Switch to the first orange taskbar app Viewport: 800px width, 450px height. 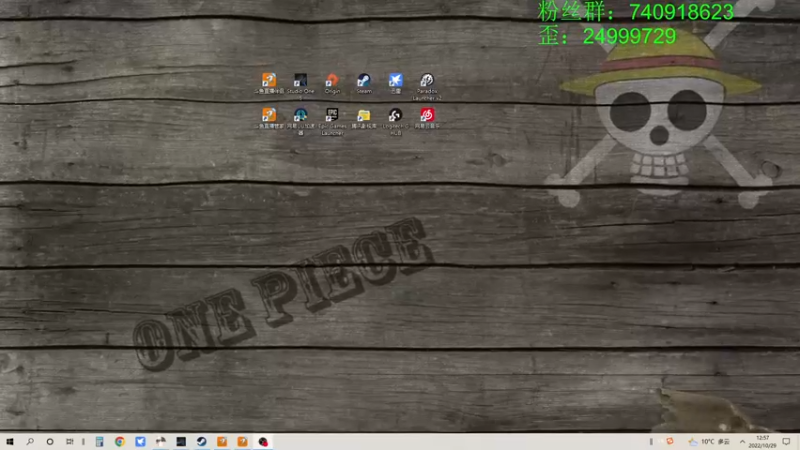[x=222, y=441]
